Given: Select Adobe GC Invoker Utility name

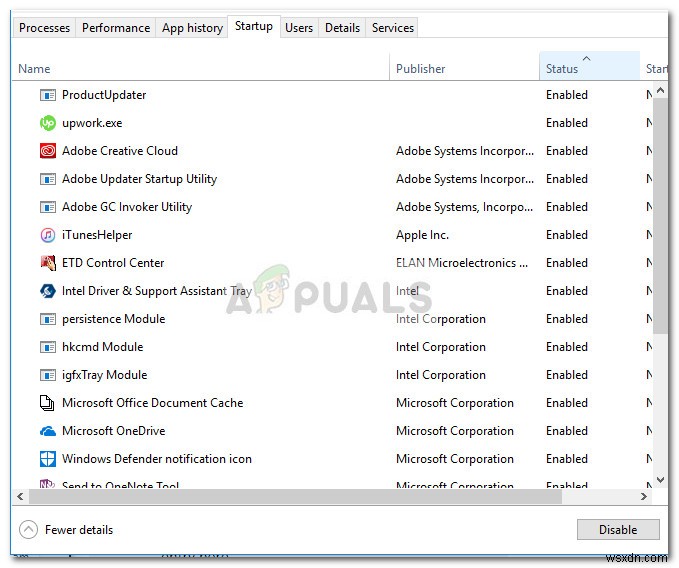Looking at the screenshot, I should (127, 207).
